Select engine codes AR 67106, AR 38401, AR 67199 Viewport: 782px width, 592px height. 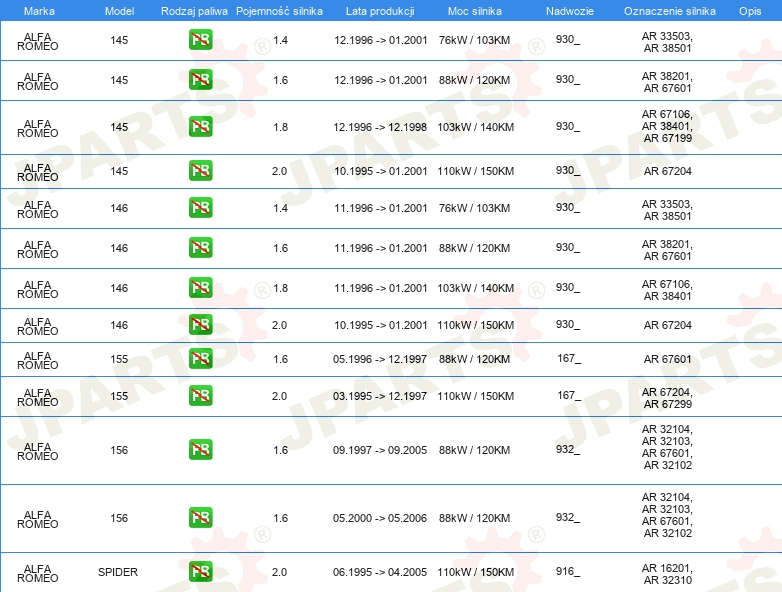point(667,126)
